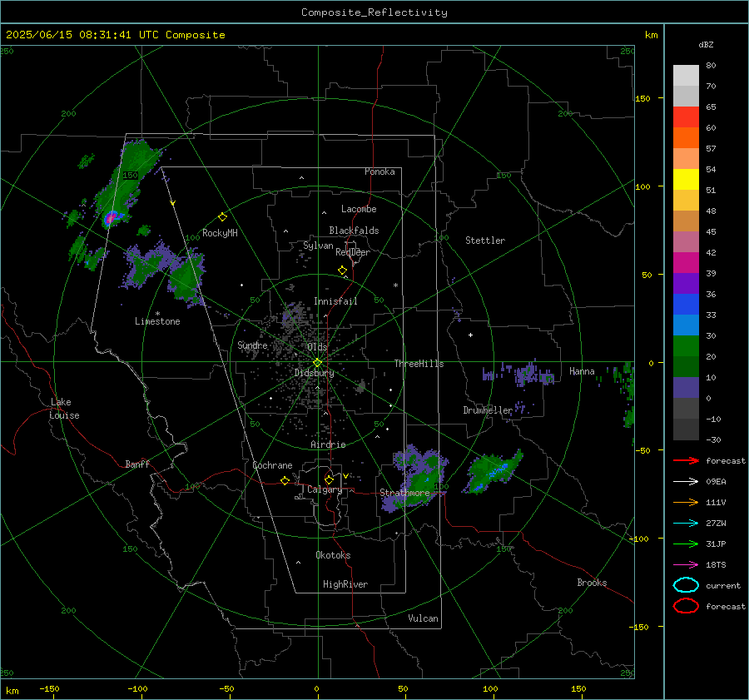Select the magenta swatch in dBZ scale

pos(686,263)
